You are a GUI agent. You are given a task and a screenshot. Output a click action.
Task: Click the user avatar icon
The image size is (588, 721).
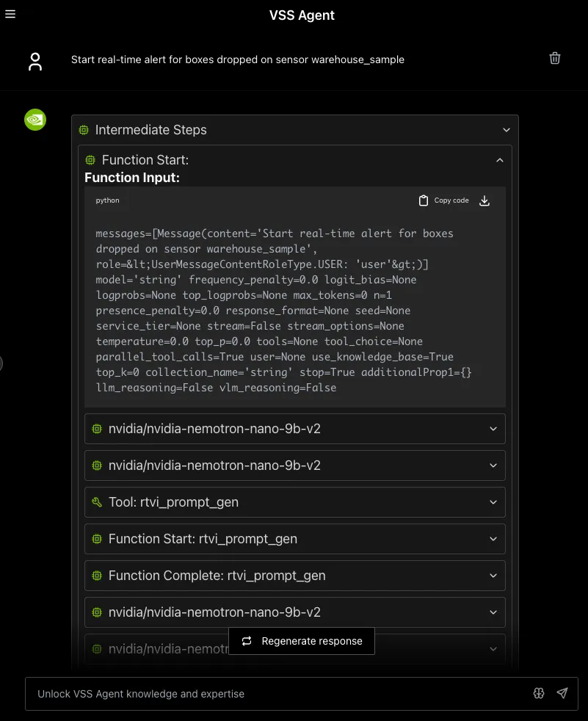click(x=35, y=62)
